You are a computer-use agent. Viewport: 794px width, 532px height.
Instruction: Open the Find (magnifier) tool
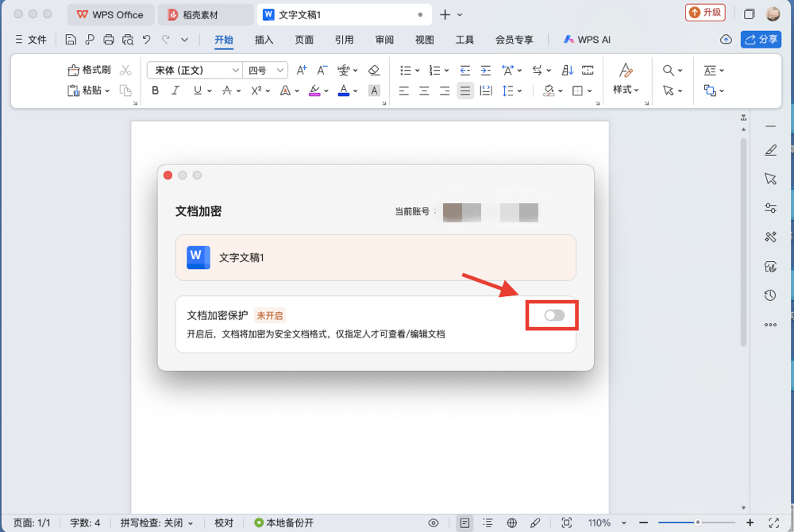click(x=668, y=70)
